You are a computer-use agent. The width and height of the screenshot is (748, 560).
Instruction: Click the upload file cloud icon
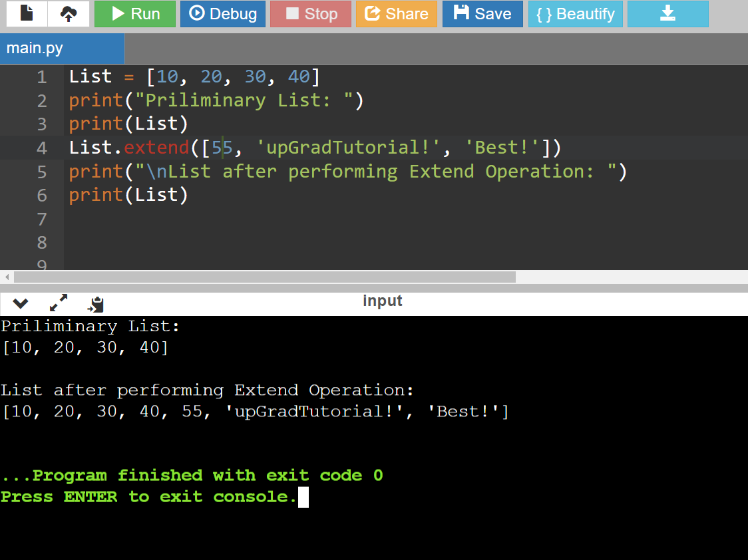[x=69, y=14]
